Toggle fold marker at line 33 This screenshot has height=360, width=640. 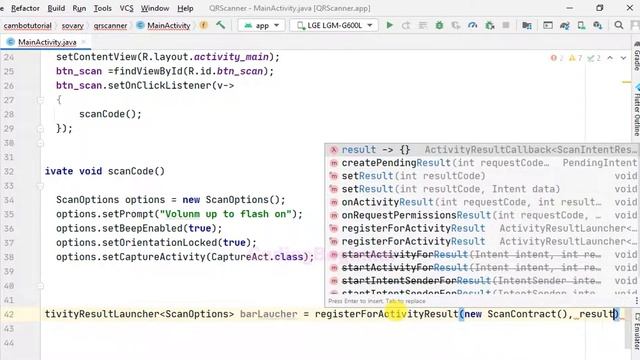(40, 186)
